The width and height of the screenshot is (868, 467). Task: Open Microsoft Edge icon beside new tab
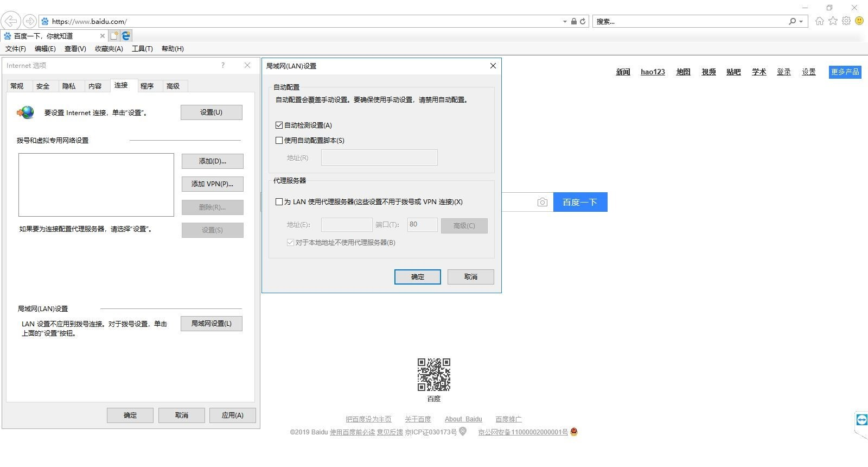click(x=126, y=36)
